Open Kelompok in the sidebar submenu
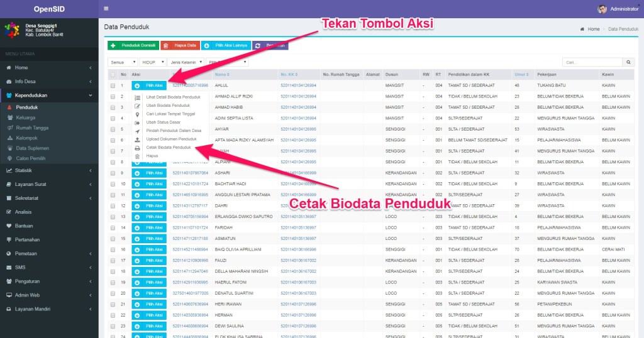Screen dimensions: 644x338 [x=26, y=138]
